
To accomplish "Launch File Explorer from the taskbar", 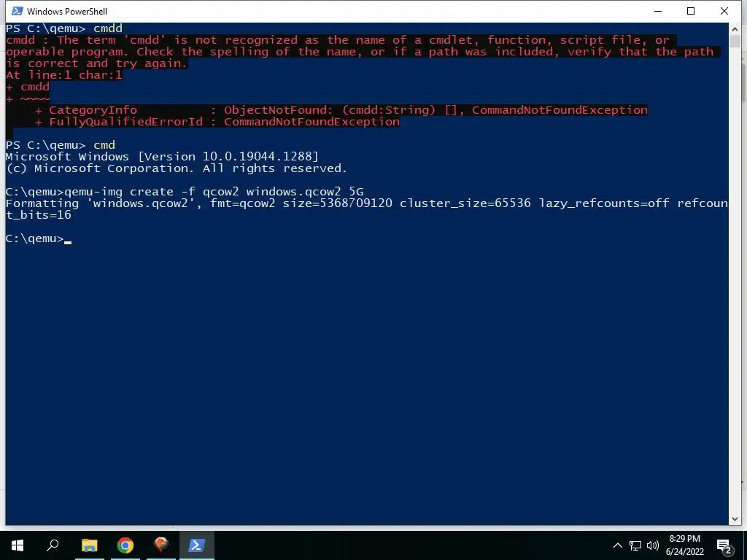I will point(89,545).
